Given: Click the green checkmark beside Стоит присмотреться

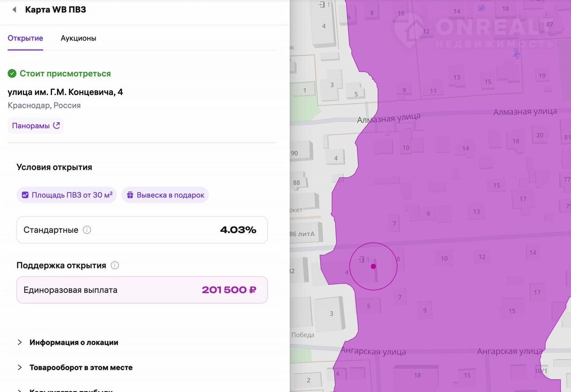Looking at the screenshot, I should point(12,74).
